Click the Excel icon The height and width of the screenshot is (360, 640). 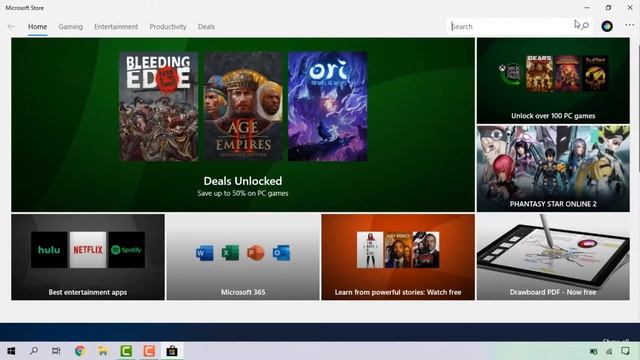[230, 253]
